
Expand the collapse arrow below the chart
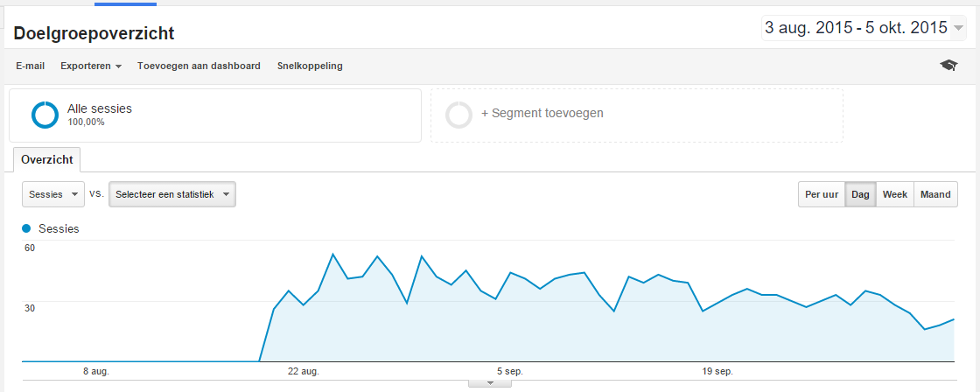pyautogui.click(x=490, y=382)
